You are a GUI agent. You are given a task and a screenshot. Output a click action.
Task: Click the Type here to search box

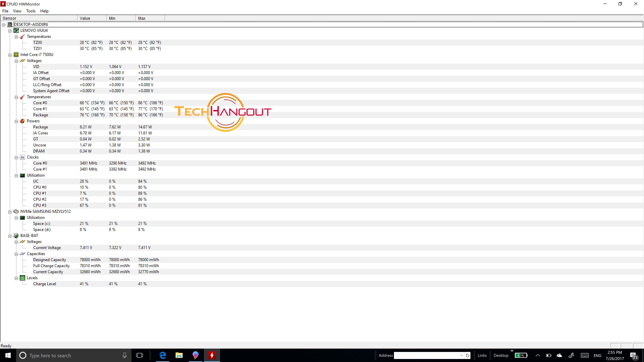coord(74,355)
